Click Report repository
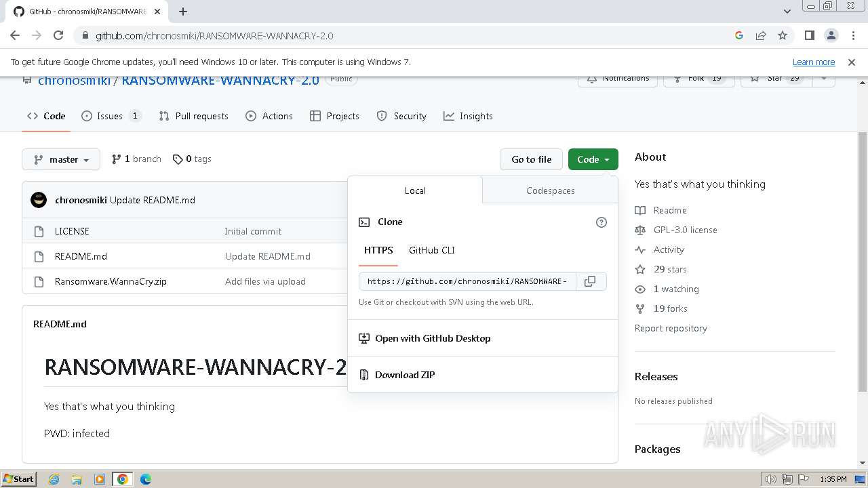Viewport: 868px width, 488px height. click(x=671, y=328)
